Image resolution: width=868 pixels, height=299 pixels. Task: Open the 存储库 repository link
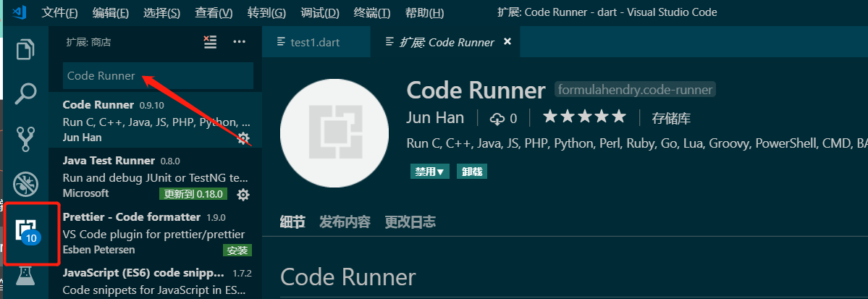(671, 118)
